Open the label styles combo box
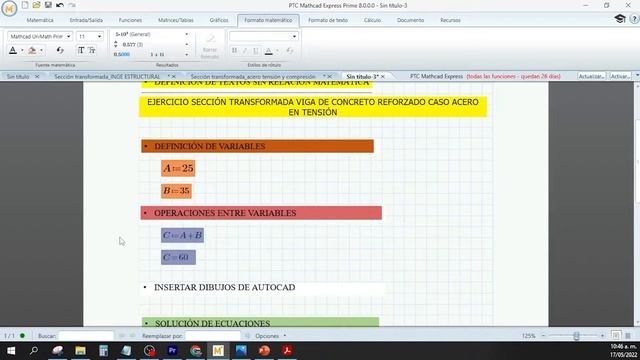640x360 pixels. 264,36
